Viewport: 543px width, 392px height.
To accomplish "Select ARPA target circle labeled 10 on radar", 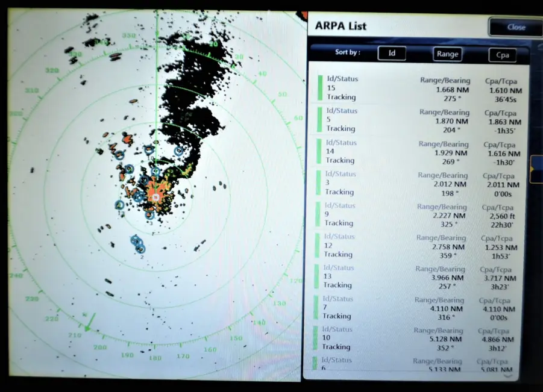I will 149,150.
